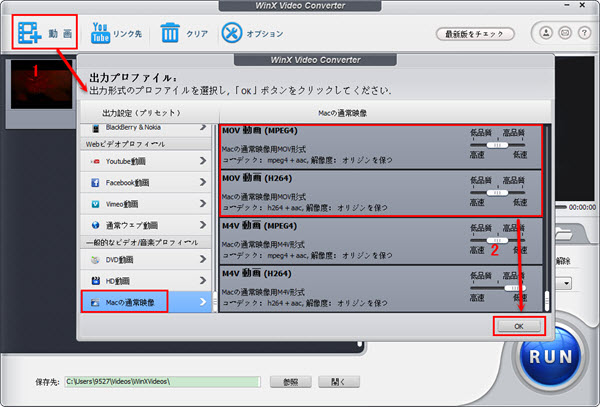Expand the BlackBerry & Nokia arrow

203,127
